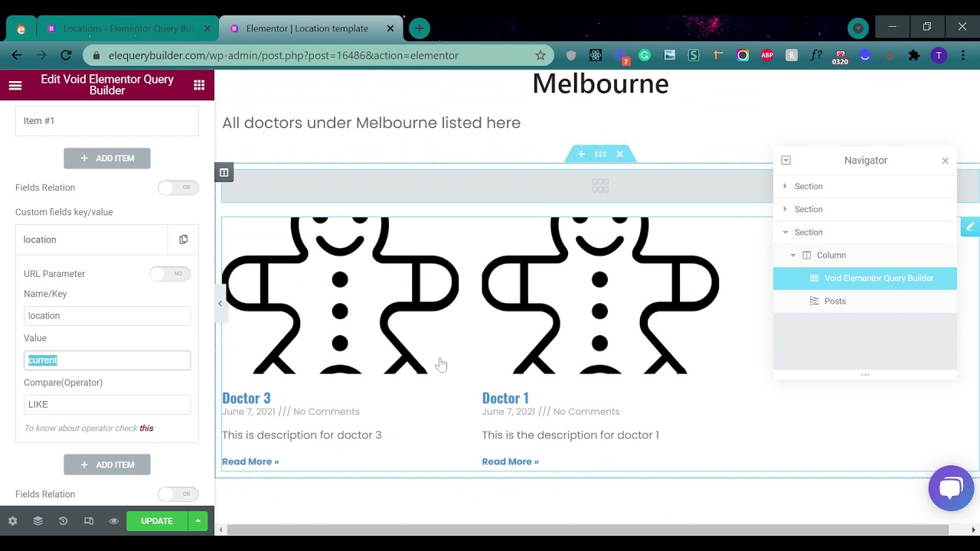Open Doctor 3 post title link

coord(247,398)
